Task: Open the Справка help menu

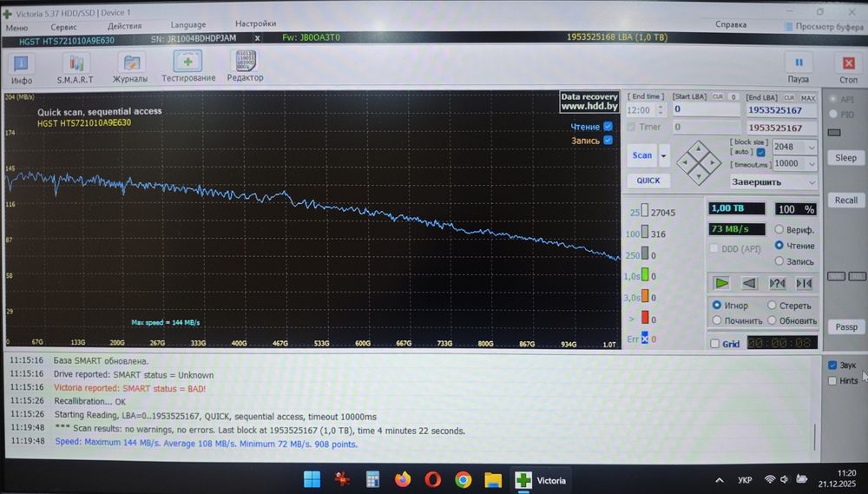Action: click(x=731, y=24)
